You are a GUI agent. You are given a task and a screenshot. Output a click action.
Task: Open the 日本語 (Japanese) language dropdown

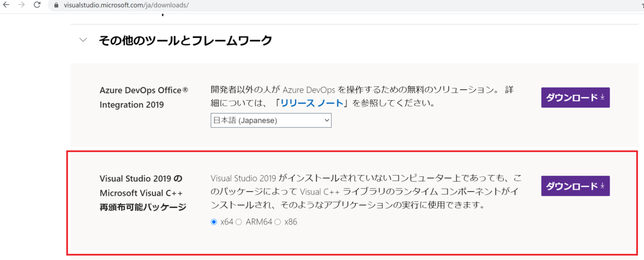pos(271,121)
